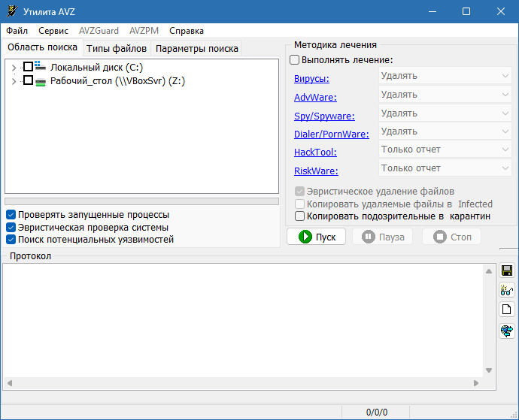Open the AdvWare action dropdown
Image resolution: width=519 pixels, height=420 pixels.
pyautogui.click(x=445, y=95)
